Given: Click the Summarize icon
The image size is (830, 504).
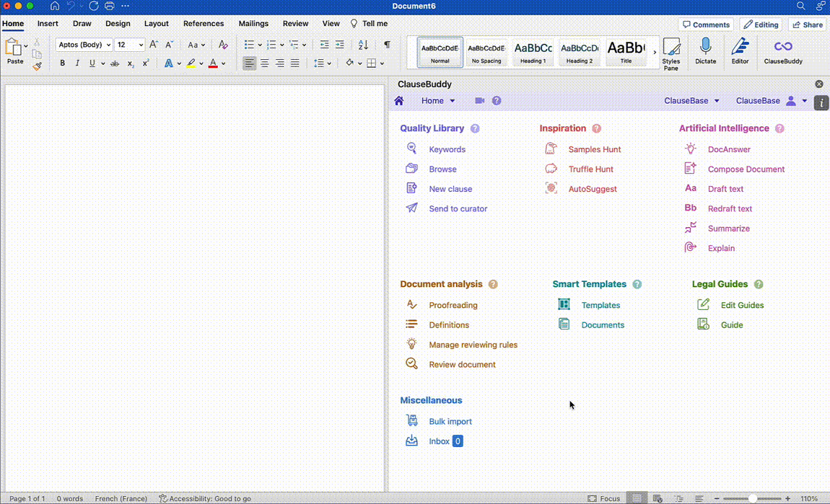Looking at the screenshot, I should [x=690, y=228].
